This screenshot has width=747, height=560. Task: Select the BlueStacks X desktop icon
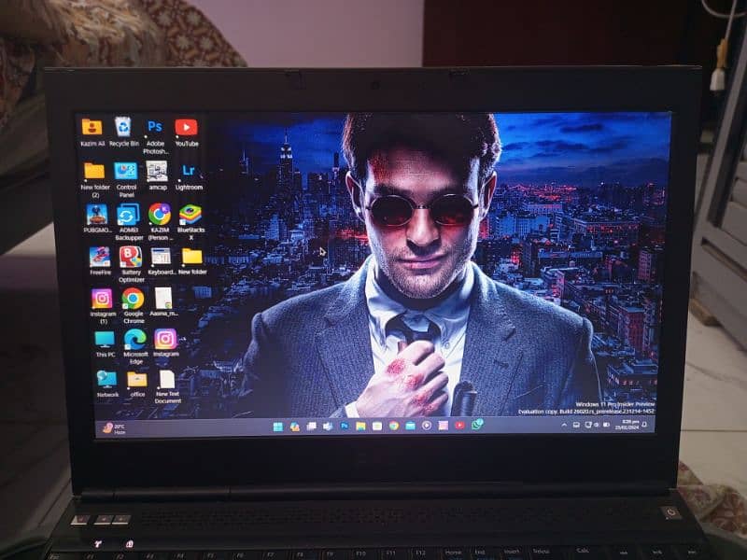pos(190,215)
